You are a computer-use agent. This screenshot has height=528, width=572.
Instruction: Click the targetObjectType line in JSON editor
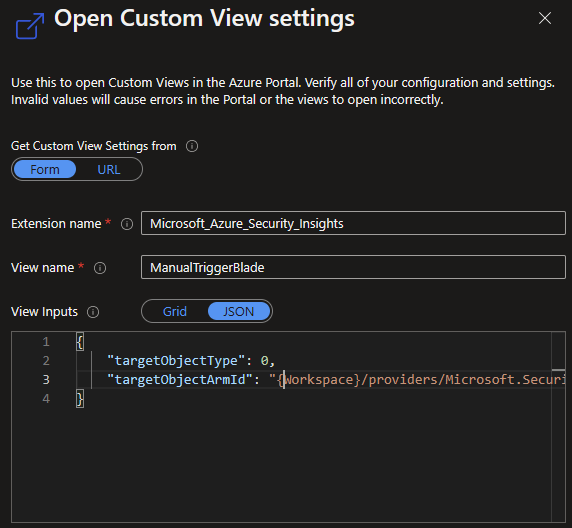tap(191, 361)
